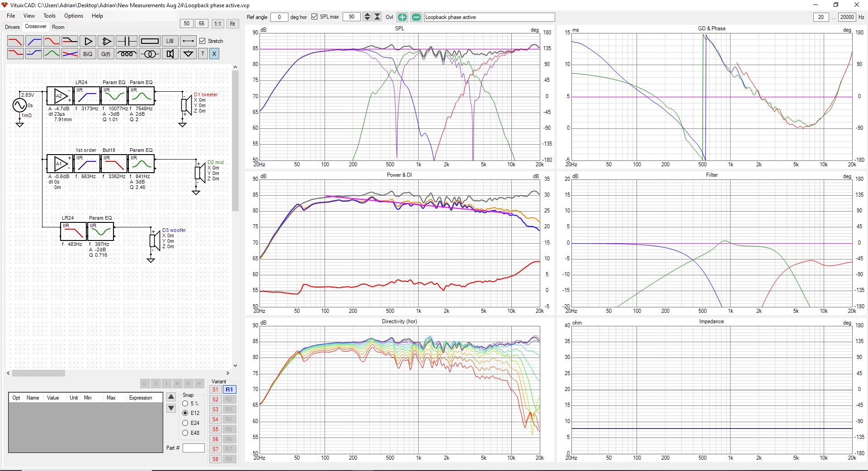Open the Help menu
Image resolution: width=868 pixels, height=471 pixels.
click(x=97, y=16)
